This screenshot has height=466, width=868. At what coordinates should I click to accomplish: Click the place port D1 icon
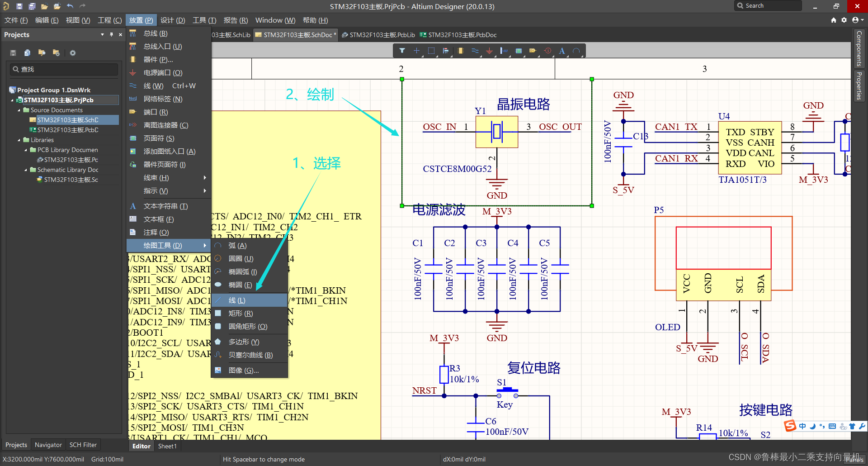coord(533,51)
